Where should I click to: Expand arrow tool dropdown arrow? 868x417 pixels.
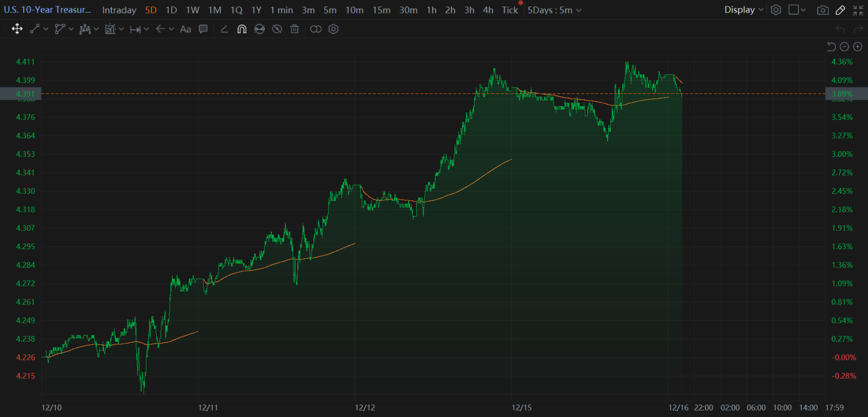(171, 29)
